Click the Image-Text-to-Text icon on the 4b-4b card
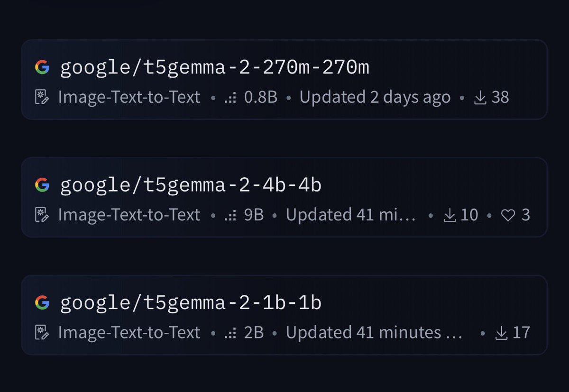 tap(42, 215)
